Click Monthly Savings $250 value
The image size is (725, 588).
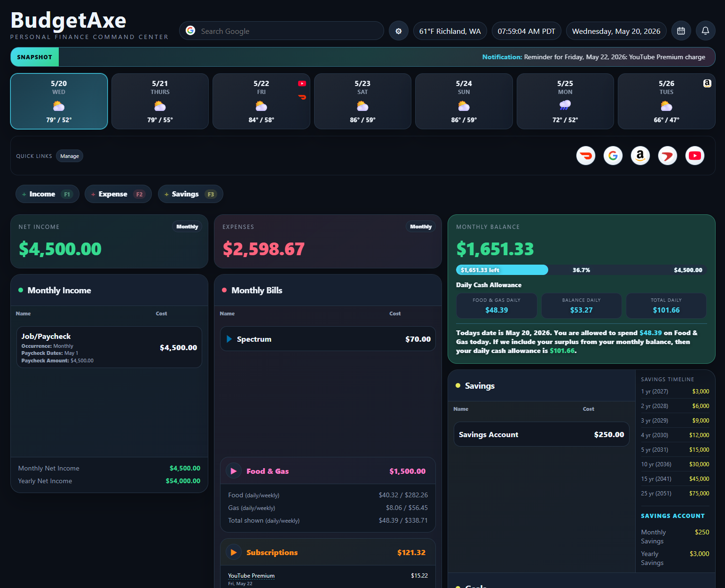coord(702,532)
